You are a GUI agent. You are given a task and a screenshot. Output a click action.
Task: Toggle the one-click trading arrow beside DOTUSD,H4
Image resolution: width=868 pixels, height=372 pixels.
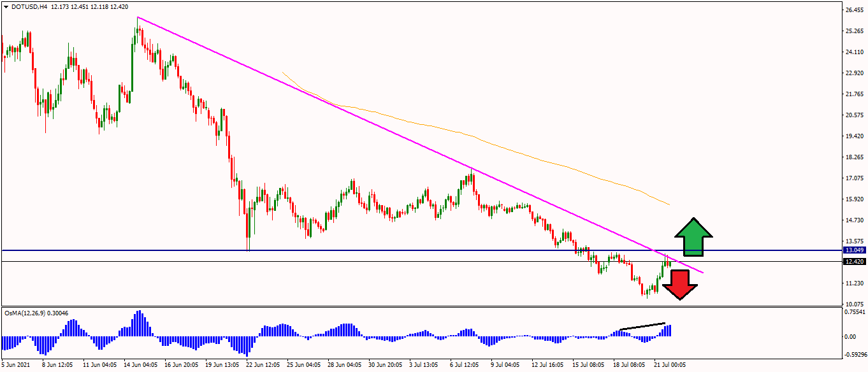pos(6,6)
